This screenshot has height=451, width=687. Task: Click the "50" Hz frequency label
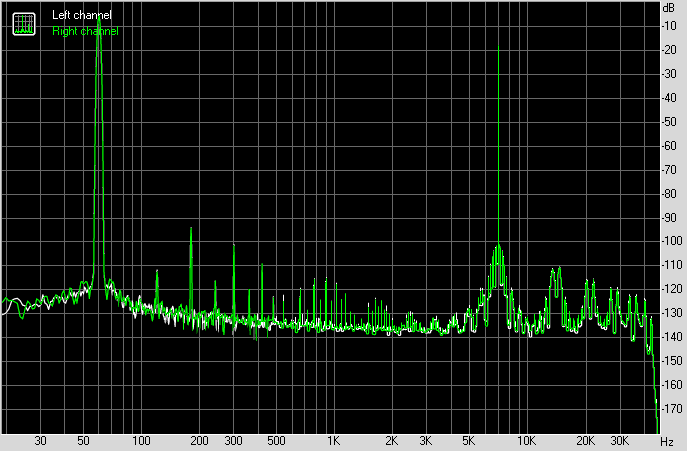pos(83,440)
